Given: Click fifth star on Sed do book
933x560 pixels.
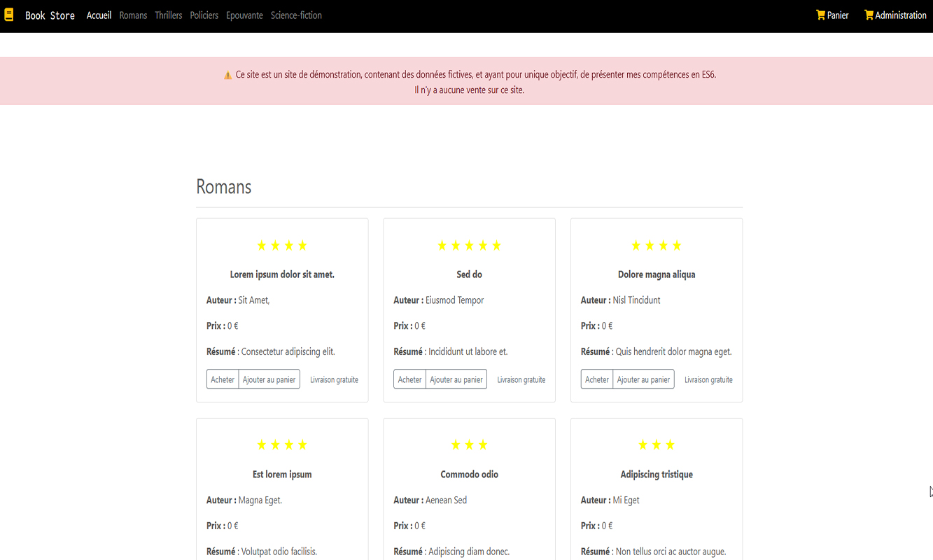Looking at the screenshot, I should (x=496, y=246).
